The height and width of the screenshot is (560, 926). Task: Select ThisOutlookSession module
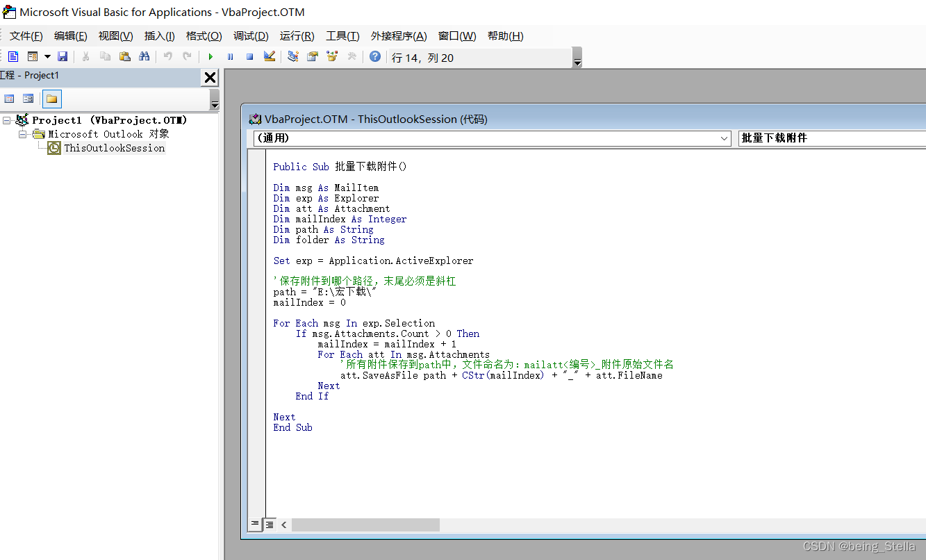[x=115, y=148]
